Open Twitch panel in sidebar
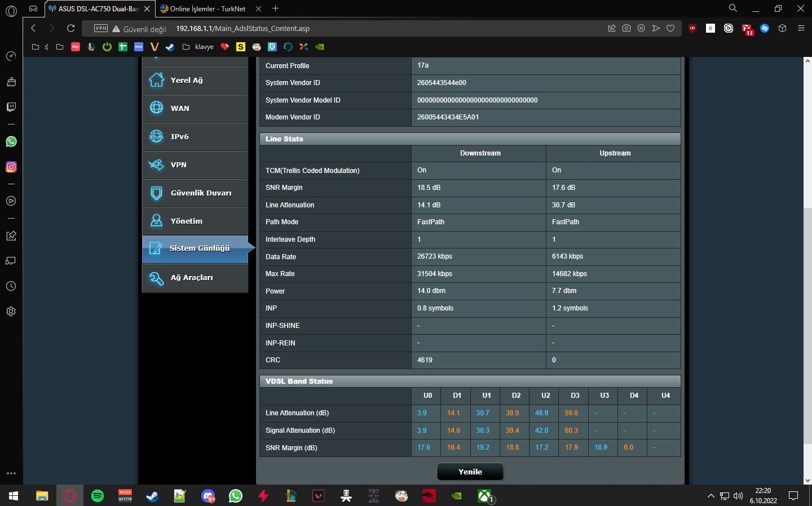 (x=11, y=107)
